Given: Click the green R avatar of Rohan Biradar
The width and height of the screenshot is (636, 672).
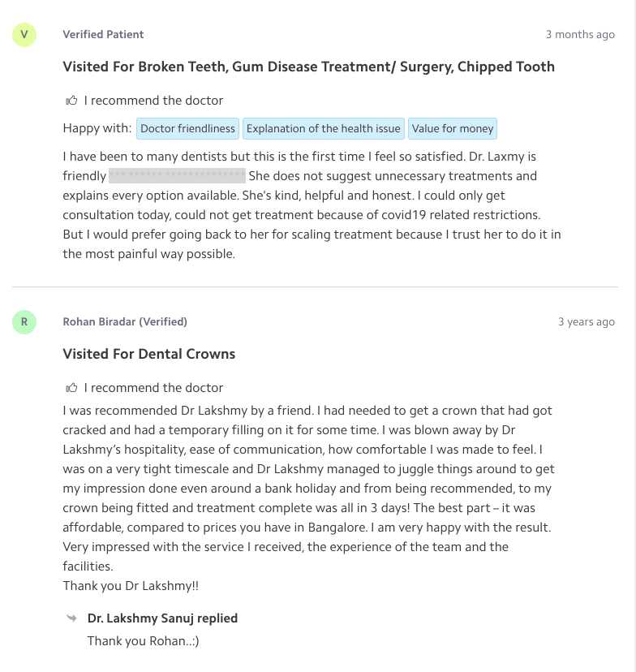Looking at the screenshot, I should pos(24,321).
